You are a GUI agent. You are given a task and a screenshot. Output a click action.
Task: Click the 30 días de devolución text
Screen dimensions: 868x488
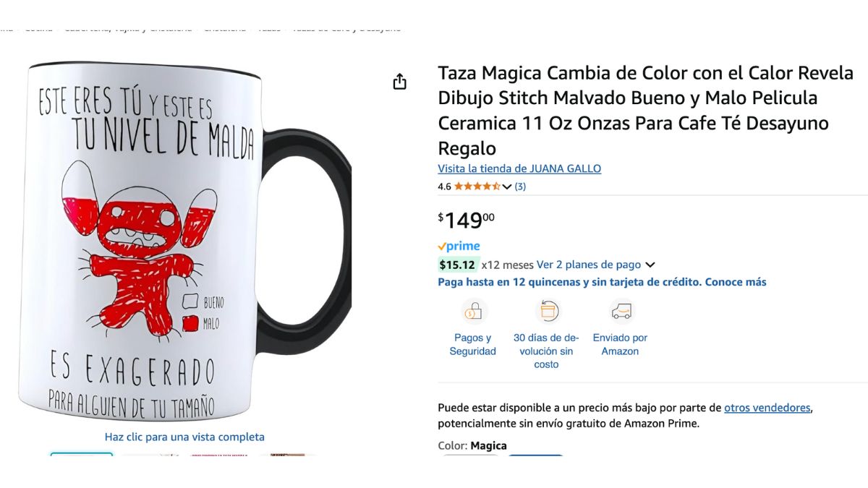pyautogui.click(x=546, y=351)
